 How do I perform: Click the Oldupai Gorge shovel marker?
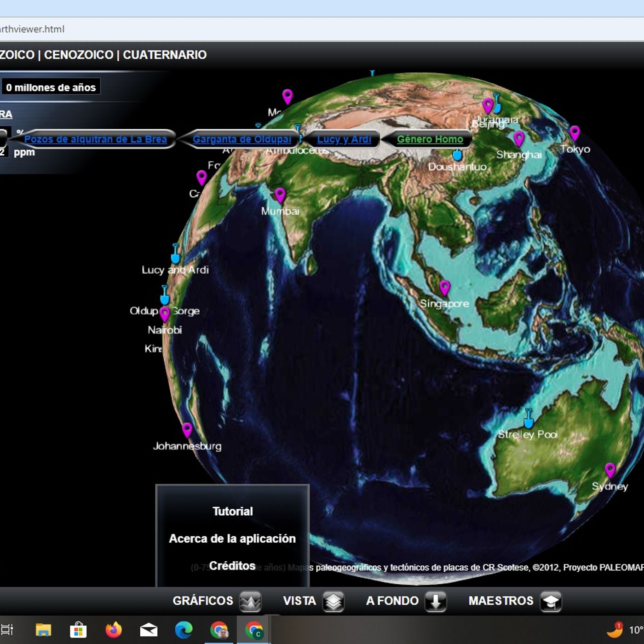164,295
